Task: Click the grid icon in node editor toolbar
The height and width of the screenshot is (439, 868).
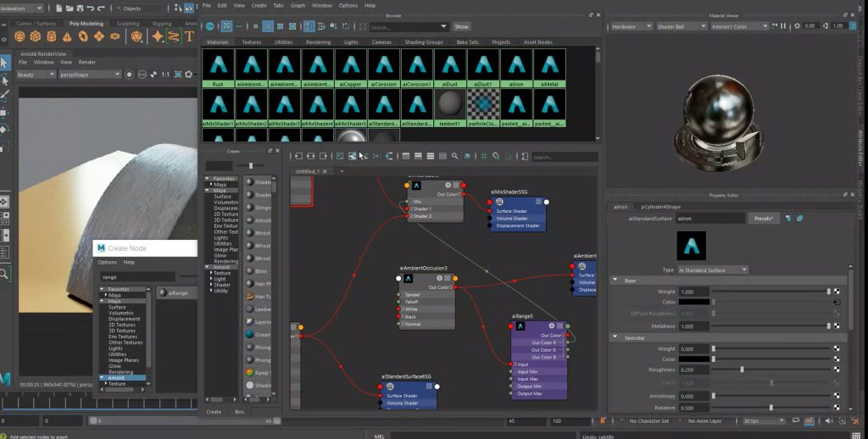Action: [x=484, y=157]
